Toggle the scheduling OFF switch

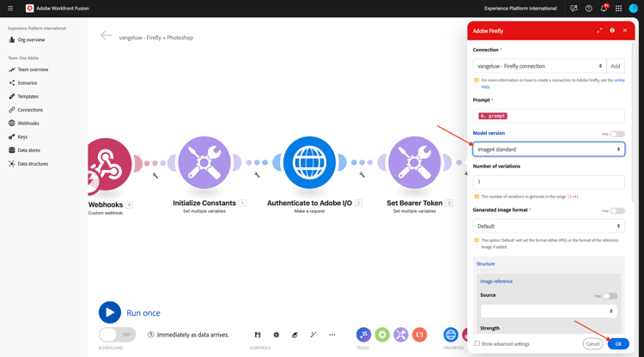(117, 335)
